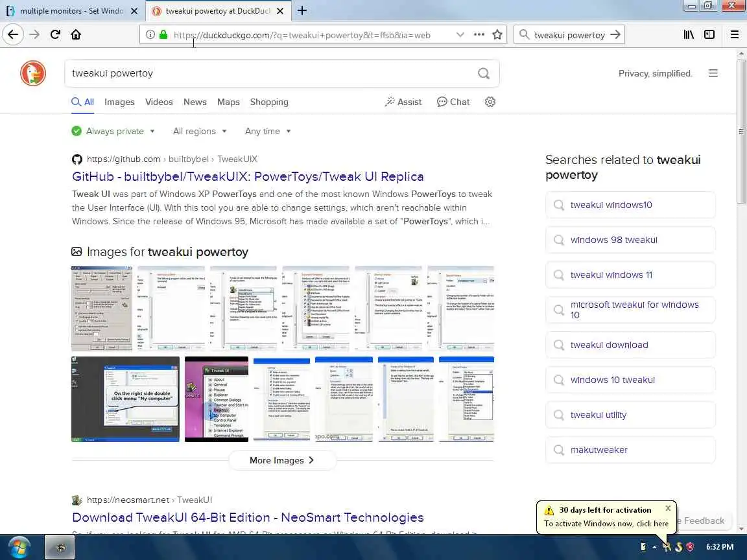Open the Firefox Library icon

pos(689,34)
